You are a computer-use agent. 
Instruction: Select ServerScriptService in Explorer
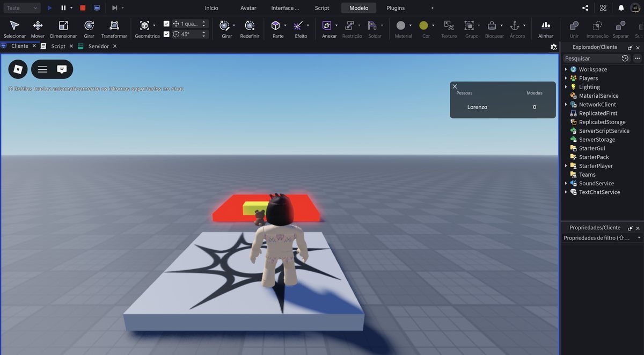click(604, 131)
